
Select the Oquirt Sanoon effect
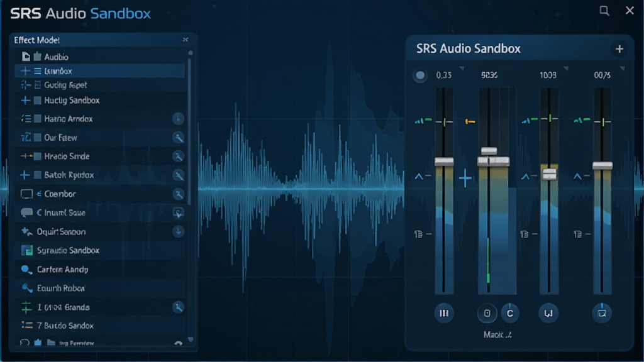pyautogui.click(x=100, y=232)
